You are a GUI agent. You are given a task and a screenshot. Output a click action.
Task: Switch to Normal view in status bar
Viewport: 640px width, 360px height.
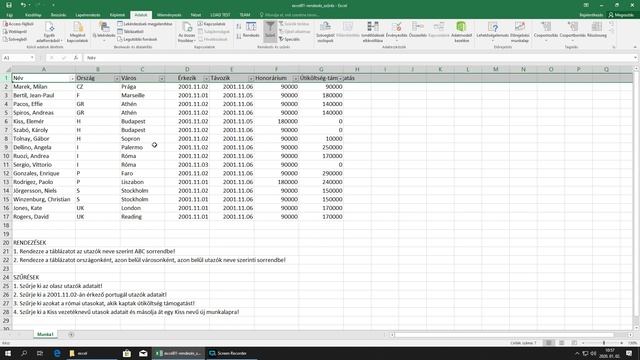point(549,343)
